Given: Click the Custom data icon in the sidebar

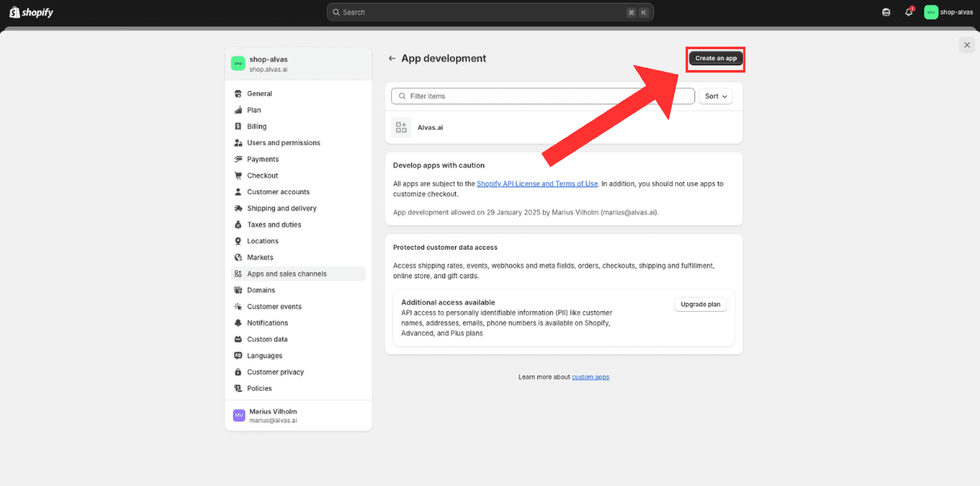Looking at the screenshot, I should point(238,339).
